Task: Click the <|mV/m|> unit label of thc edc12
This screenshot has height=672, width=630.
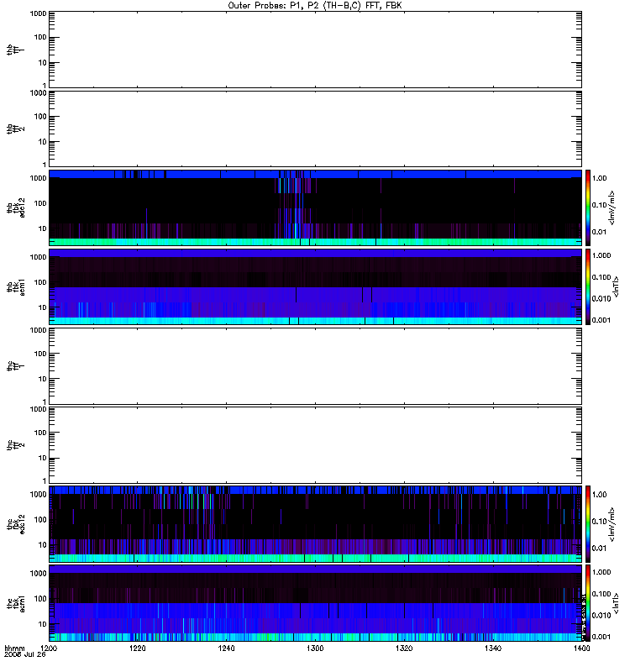Action: tap(612, 524)
